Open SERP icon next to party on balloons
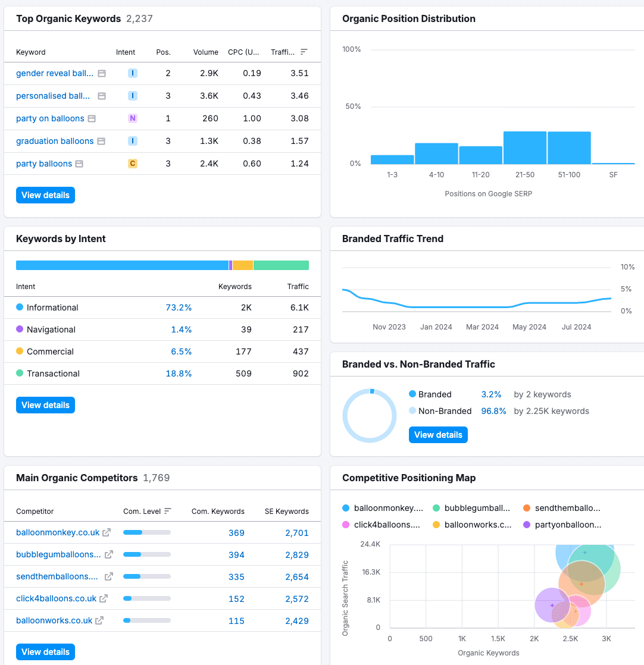 point(92,118)
